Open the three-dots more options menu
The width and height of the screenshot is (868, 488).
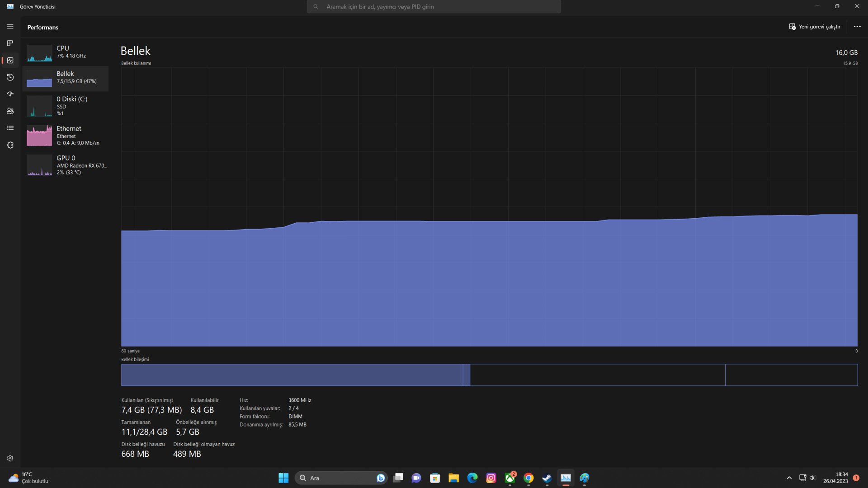[857, 27]
